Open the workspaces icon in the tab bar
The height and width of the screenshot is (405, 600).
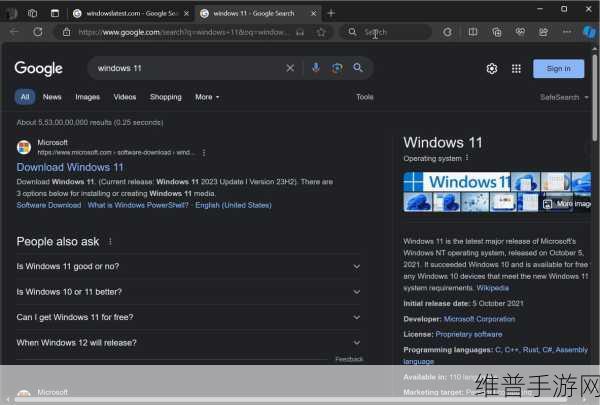pyautogui.click(x=32, y=13)
